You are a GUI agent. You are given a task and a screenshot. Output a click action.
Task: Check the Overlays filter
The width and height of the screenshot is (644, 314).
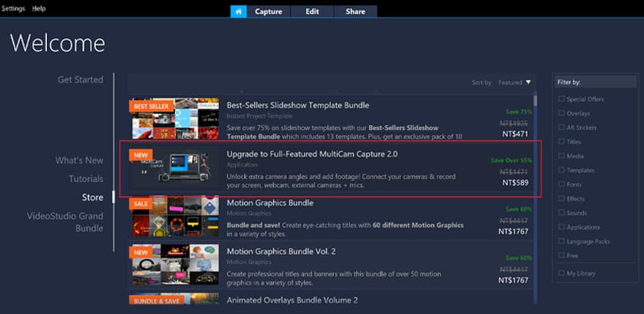tap(561, 113)
